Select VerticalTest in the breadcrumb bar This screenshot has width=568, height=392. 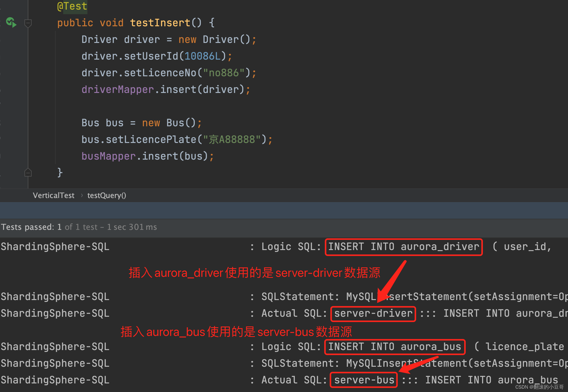[x=54, y=195]
